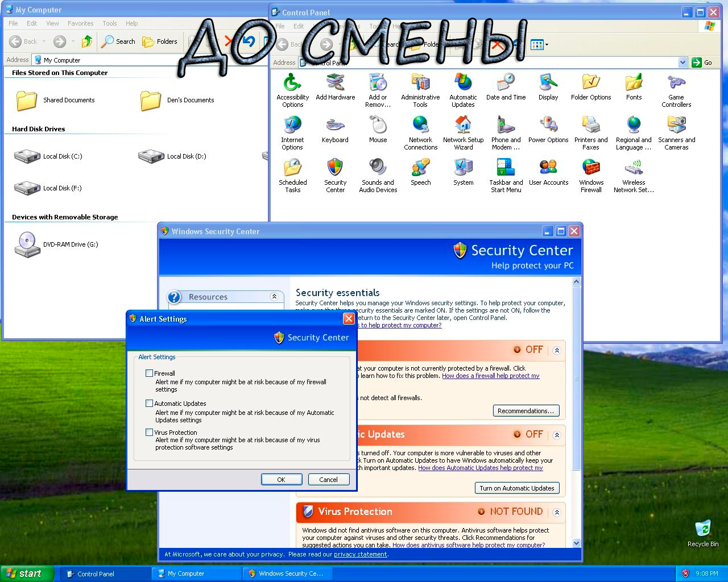Click the Start button
728x582 pixels.
click(x=27, y=573)
